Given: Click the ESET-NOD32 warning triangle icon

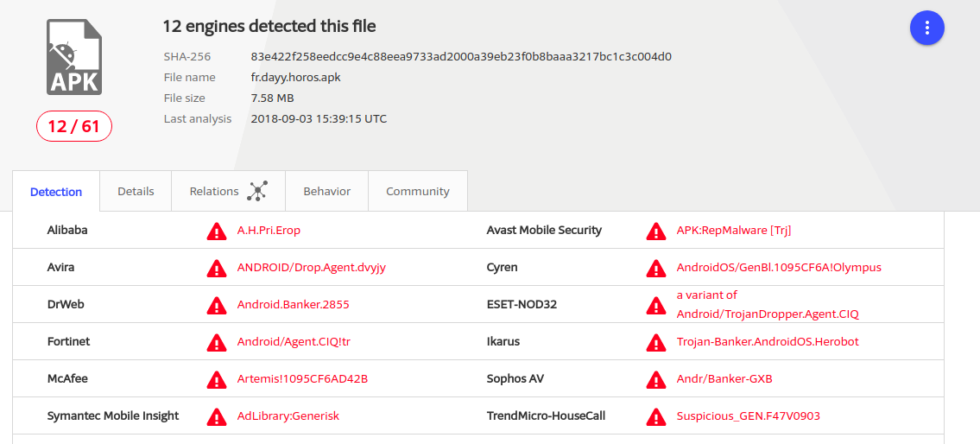Looking at the screenshot, I should pyautogui.click(x=656, y=306).
